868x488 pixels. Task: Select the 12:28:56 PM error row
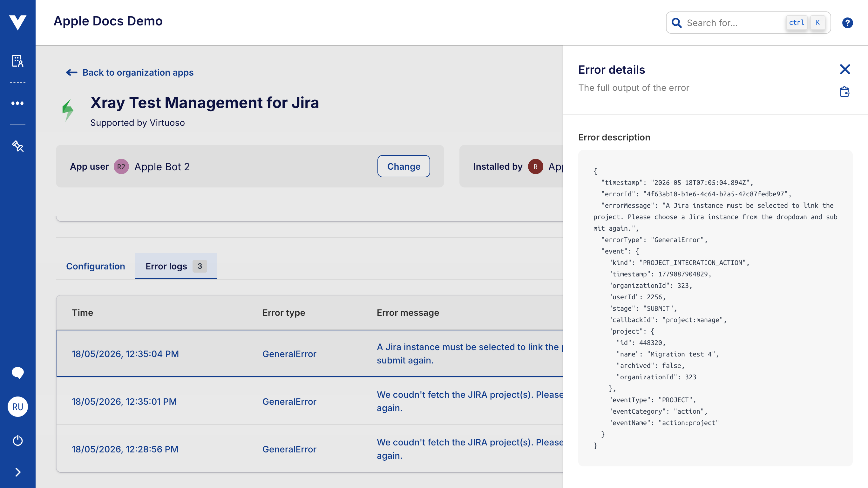pos(310,449)
